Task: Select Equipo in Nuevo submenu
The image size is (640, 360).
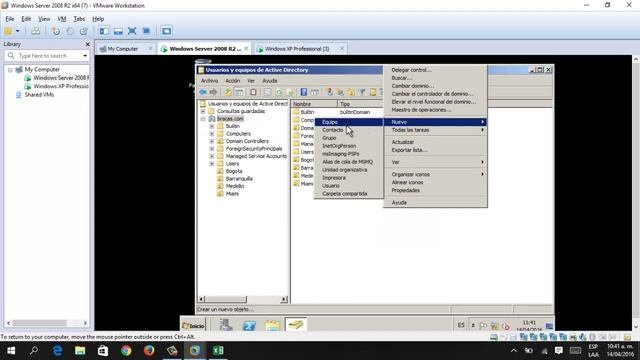Action: (349, 122)
